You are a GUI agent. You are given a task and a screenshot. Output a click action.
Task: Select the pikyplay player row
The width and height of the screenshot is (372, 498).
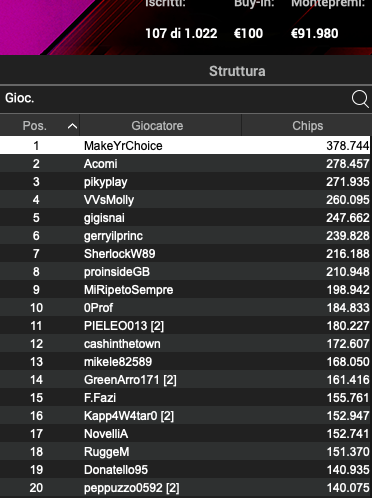coord(185,181)
